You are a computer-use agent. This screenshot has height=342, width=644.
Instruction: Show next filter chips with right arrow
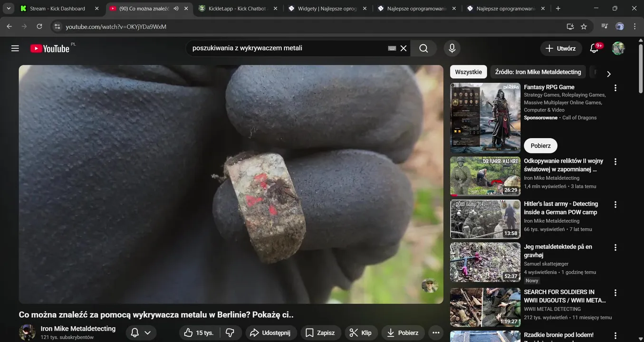tap(608, 74)
